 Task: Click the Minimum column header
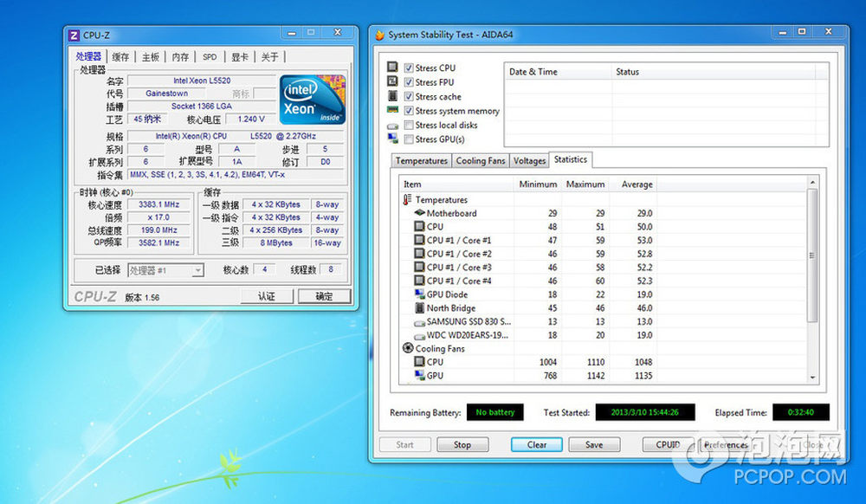click(x=538, y=184)
